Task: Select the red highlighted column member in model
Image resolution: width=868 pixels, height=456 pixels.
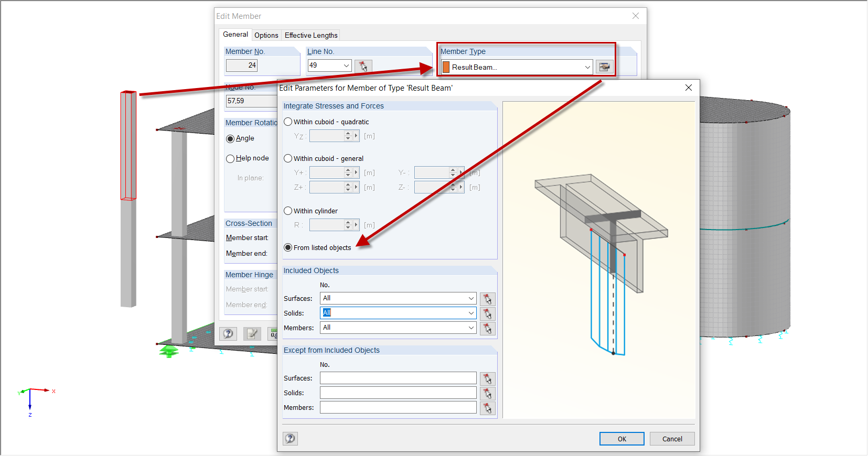Action: tap(128, 146)
